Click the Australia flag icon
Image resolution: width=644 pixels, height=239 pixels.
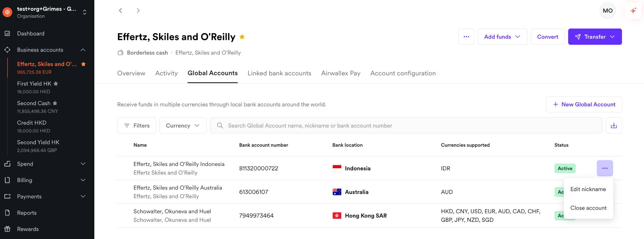coord(337,192)
